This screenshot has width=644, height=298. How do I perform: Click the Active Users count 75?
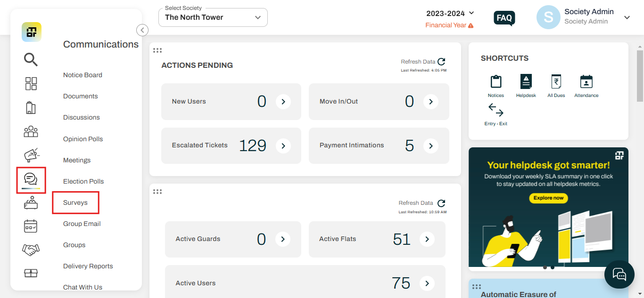(401, 283)
